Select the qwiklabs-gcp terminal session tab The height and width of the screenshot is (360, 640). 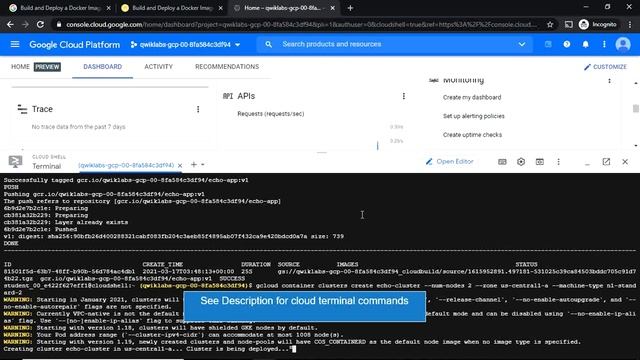pyautogui.click(x=126, y=165)
